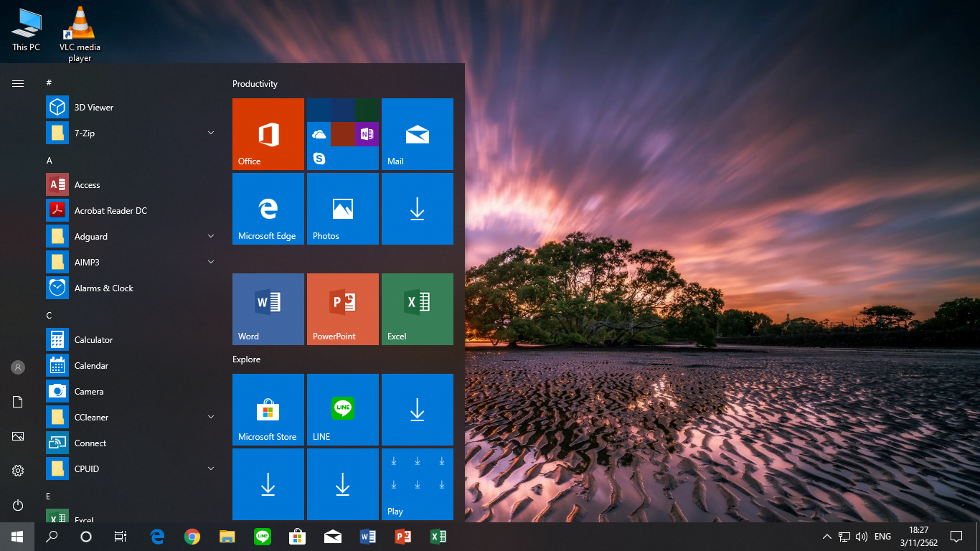Expand the CPUID folder

[132, 469]
